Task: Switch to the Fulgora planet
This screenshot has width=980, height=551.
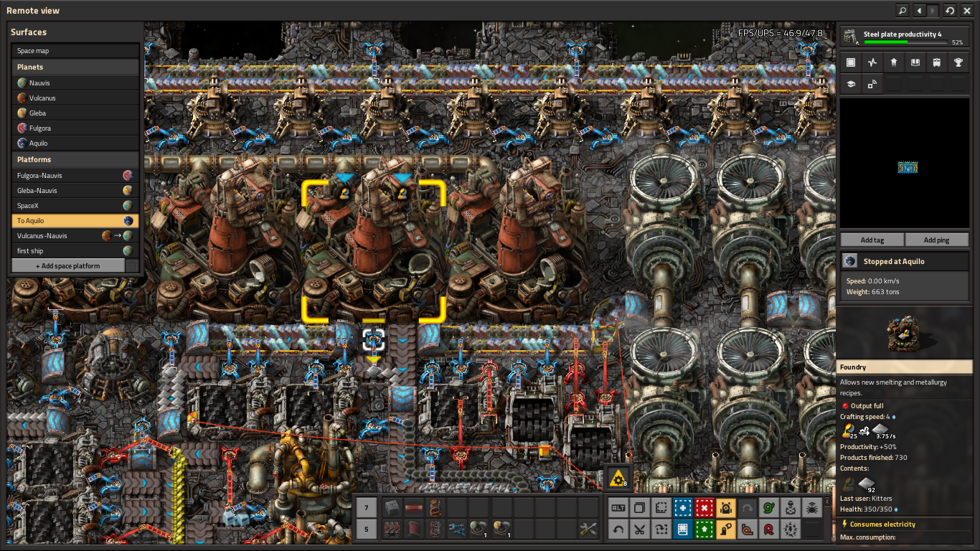Action: 75,128
